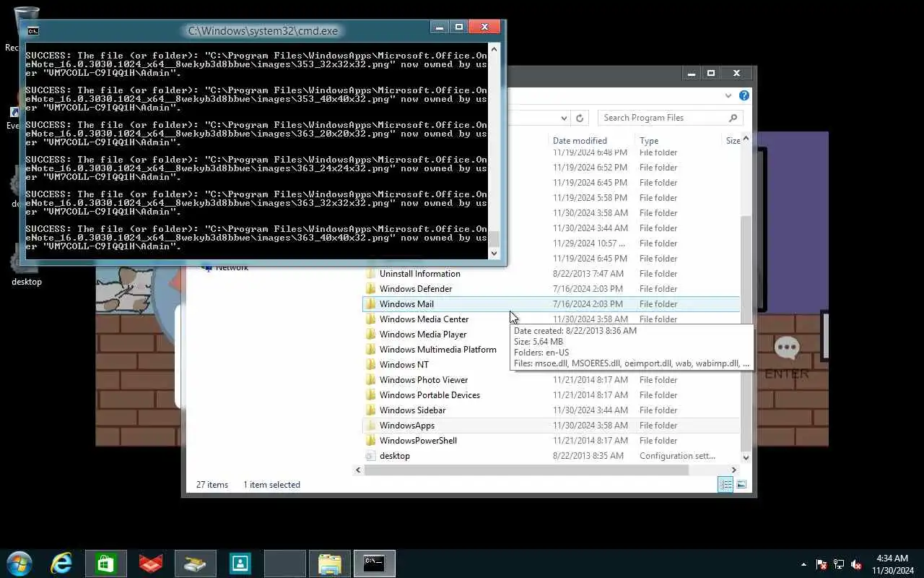
Task: Open address bar history dropdown
Action: pos(564,118)
